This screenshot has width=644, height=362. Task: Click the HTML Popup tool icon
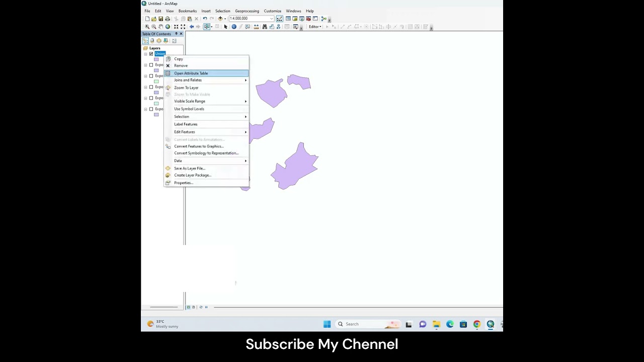(248, 27)
